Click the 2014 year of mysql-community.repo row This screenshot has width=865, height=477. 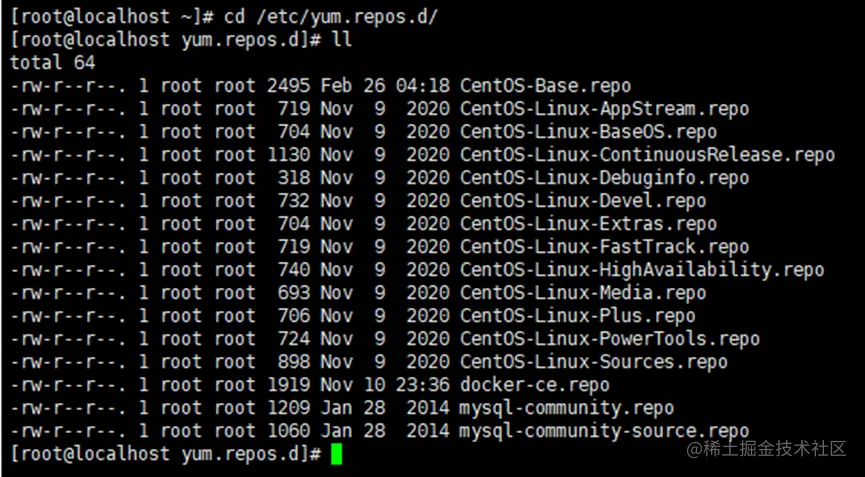[428, 408]
